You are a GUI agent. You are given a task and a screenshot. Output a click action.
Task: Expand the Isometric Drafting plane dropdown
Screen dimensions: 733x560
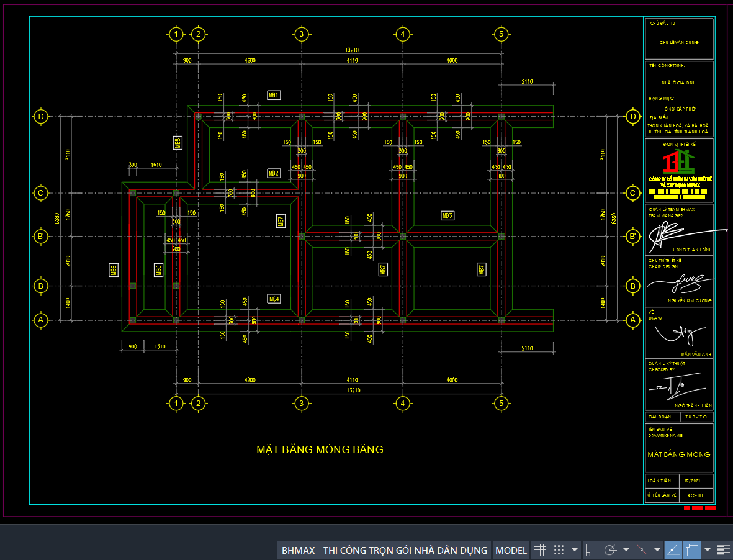tap(657, 550)
